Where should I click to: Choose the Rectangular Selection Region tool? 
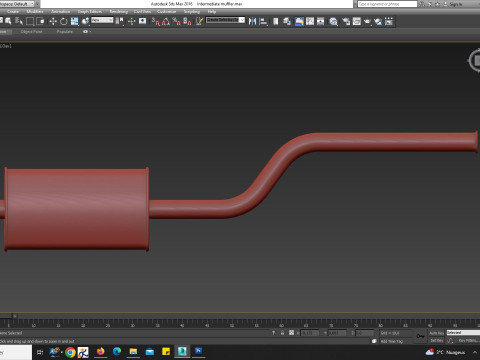pyautogui.click(x=30, y=21)
